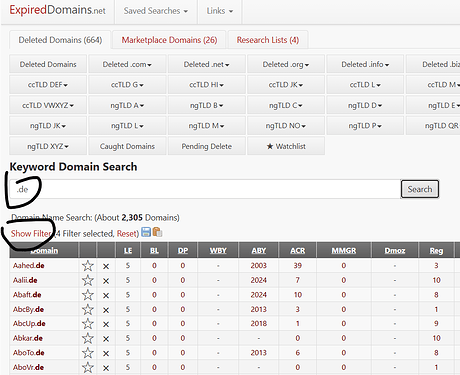Click the Show Filter link
The image size is (460, 375).
pos(31,233)
